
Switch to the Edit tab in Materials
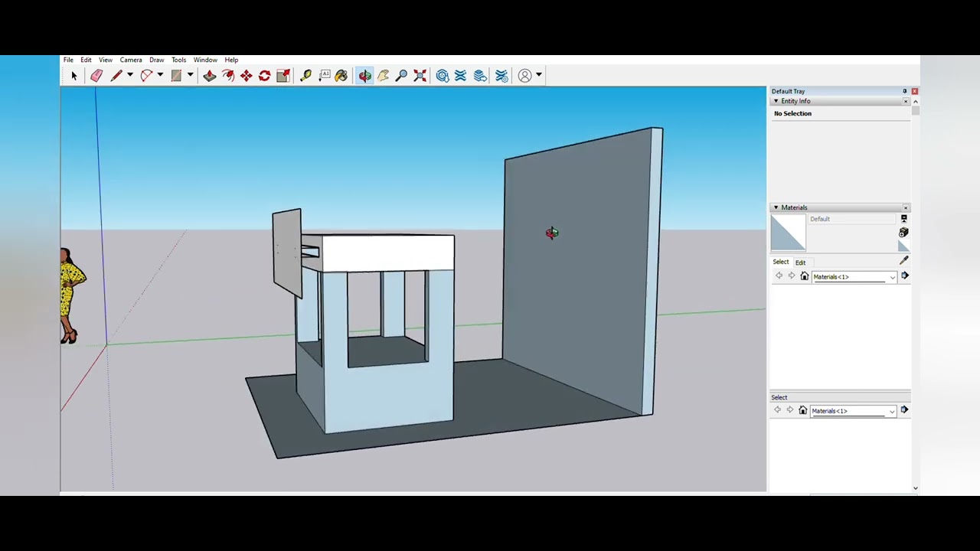[x=800, y=262]
